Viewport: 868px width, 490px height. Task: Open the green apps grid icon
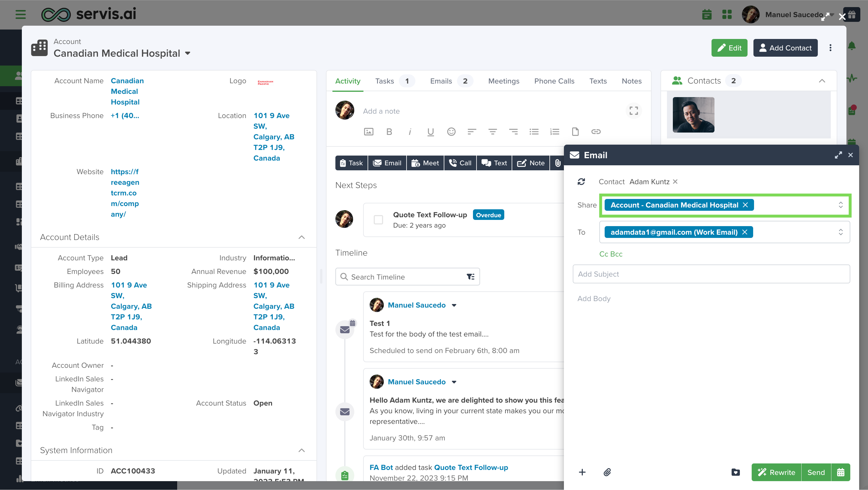727,14
